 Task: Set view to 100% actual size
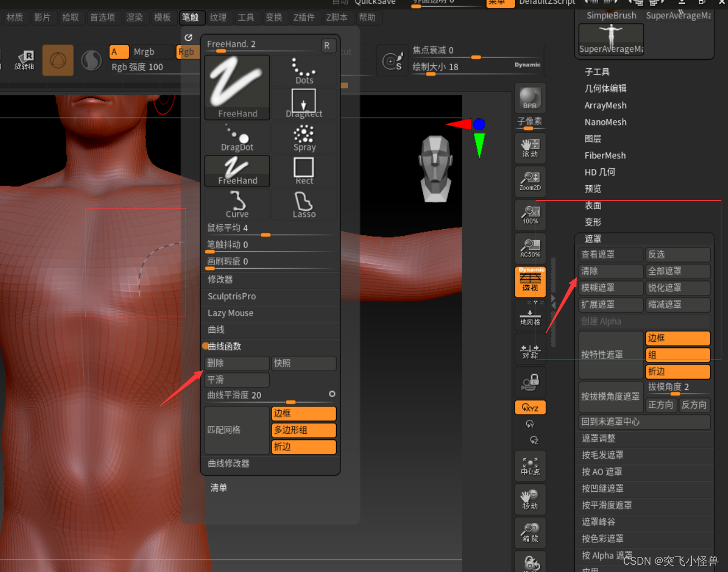tap(530, 215)
